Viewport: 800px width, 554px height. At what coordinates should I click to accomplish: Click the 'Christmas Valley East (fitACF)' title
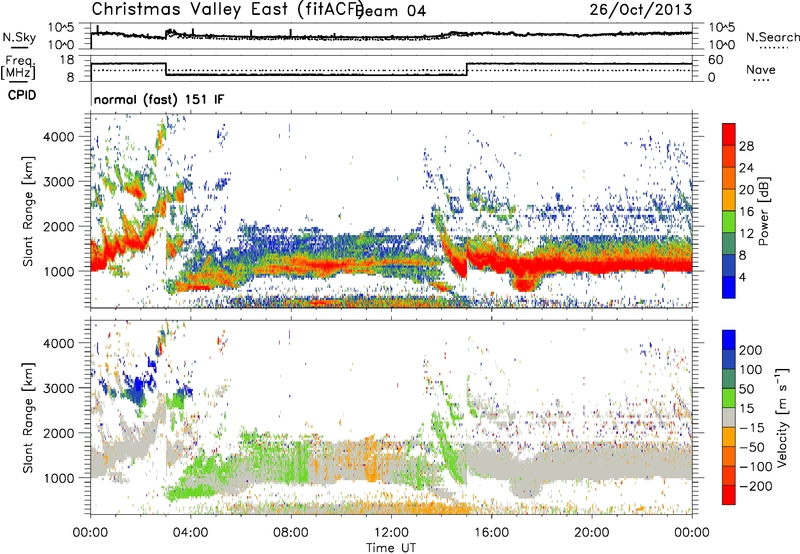[228, 10]
